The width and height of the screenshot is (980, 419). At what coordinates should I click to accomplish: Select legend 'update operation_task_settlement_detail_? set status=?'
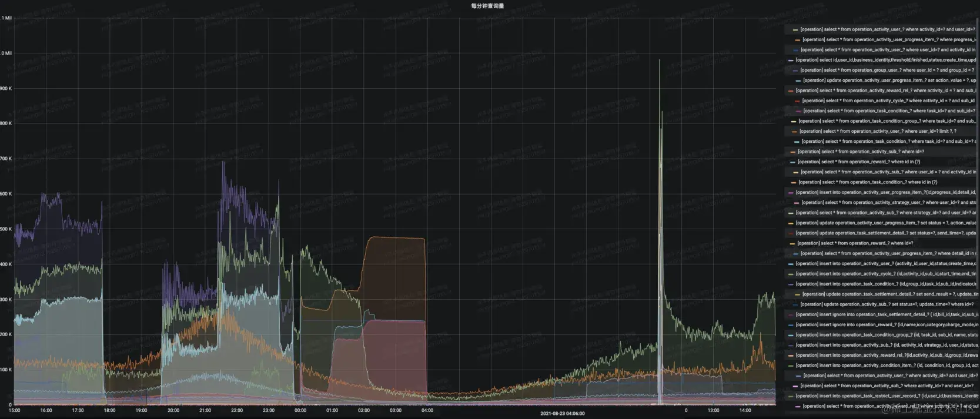pyautogui.click(x=886, y=233)
